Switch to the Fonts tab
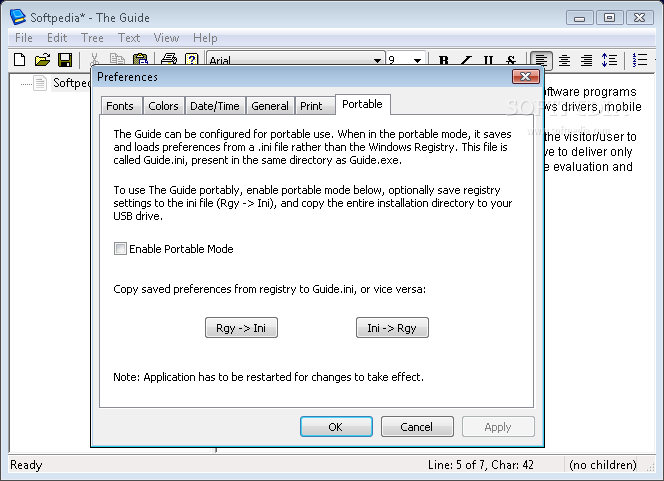664x481 pixels. 120,106
